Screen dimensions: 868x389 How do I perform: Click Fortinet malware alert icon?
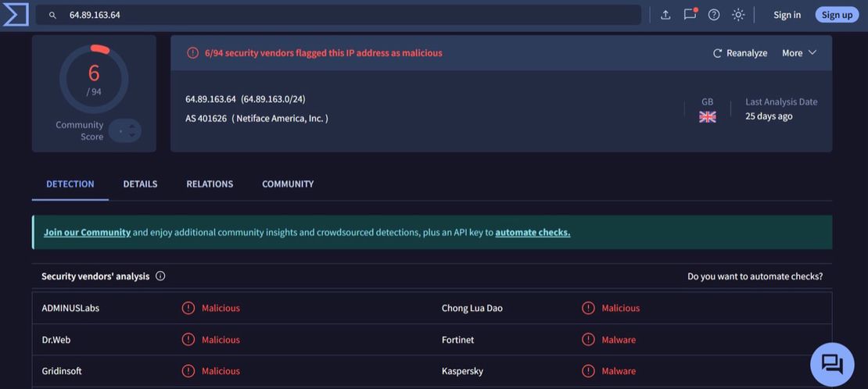589,339
